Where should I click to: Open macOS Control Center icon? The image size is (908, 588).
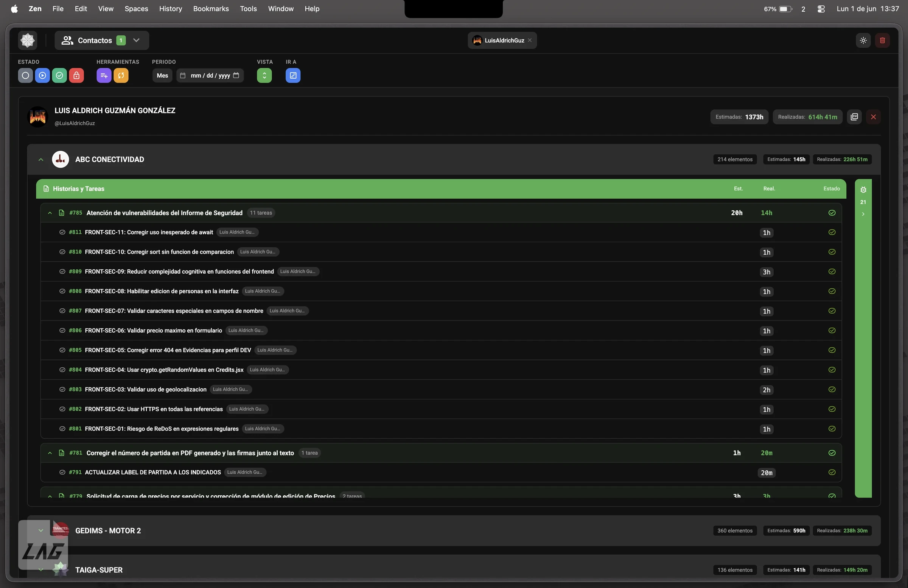coord(821,9)
